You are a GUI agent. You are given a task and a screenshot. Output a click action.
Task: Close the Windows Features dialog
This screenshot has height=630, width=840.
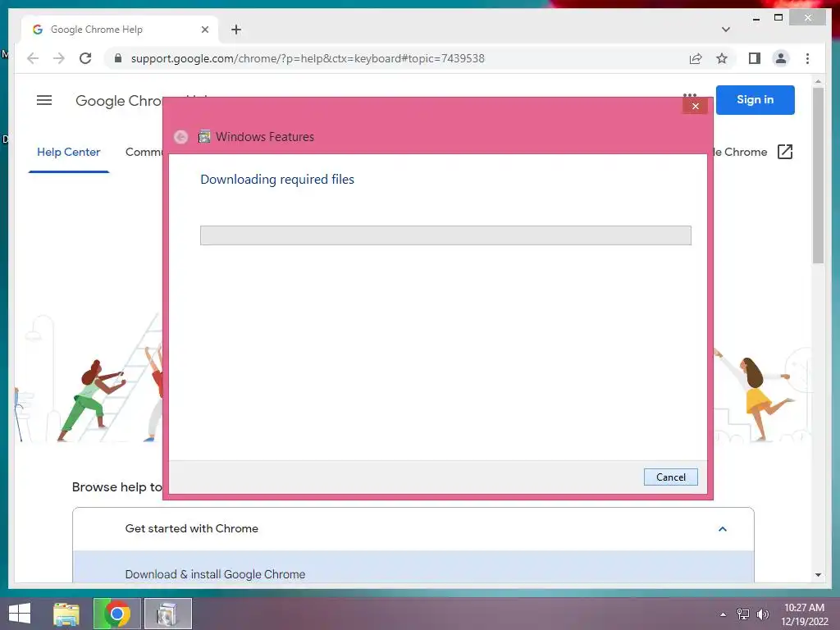click(695, 106)
